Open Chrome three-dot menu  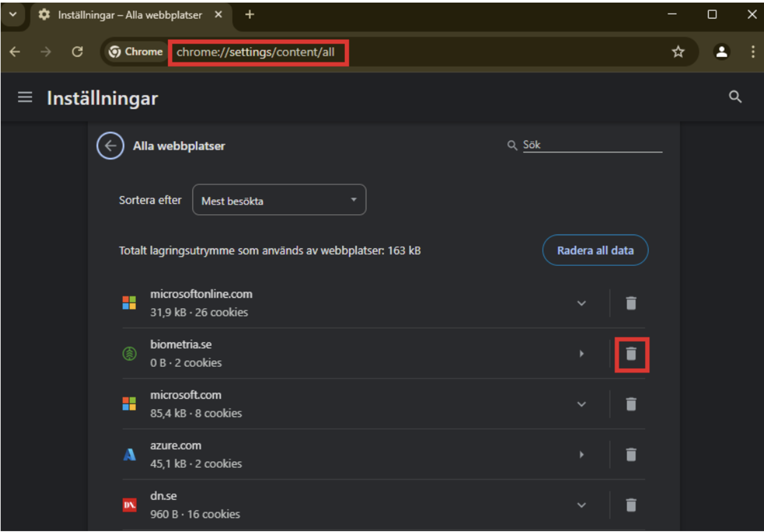[x=753, y=52]
